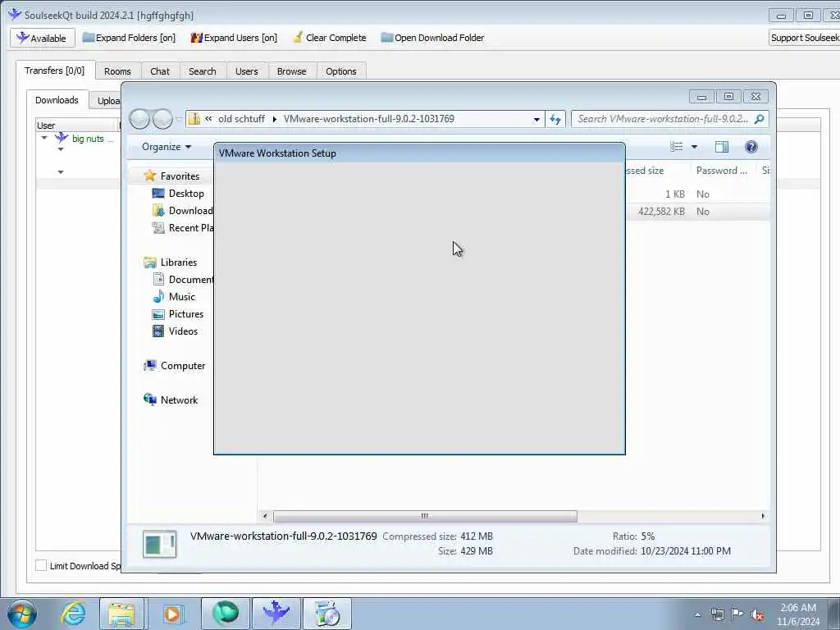
Task: Click the big nuts user bird icon
Action: point(62,138)
